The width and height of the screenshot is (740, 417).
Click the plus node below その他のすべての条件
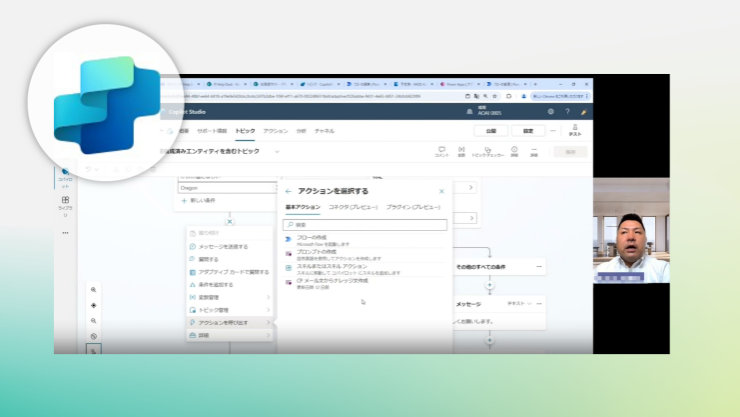tap(489, 285)
